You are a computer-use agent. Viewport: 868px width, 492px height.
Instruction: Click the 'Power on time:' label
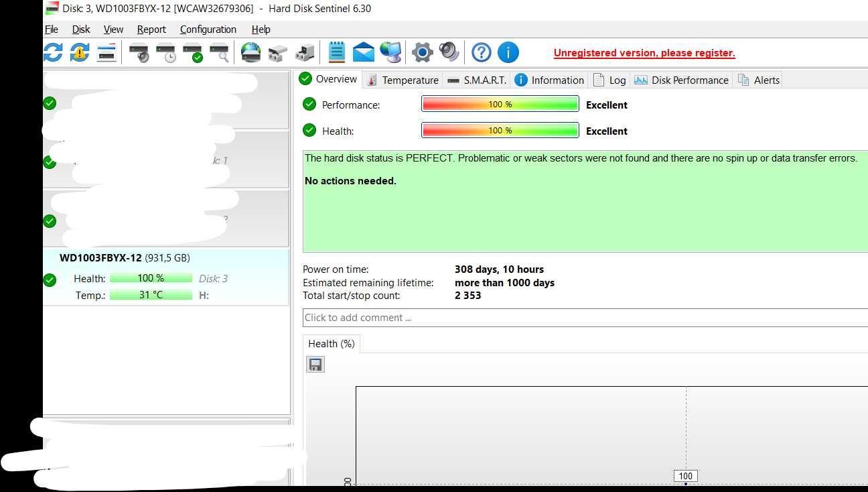pyautogui.click(x=336, y=269)
